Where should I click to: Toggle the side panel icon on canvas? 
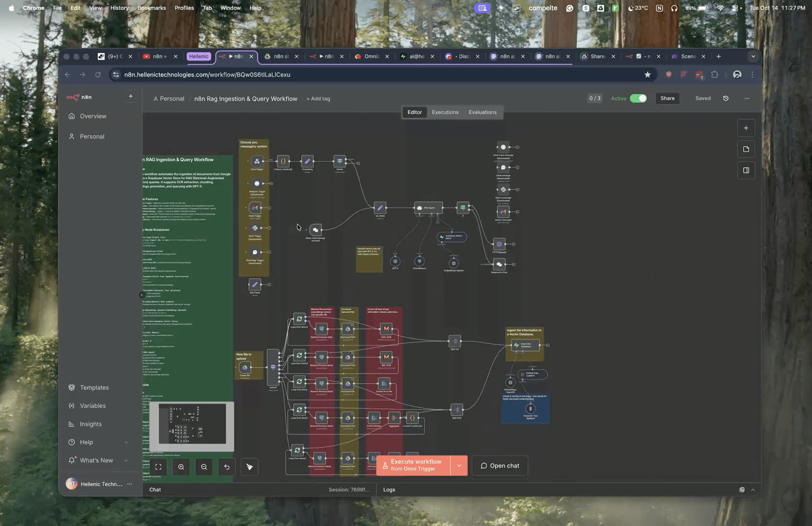pos(746,170)
